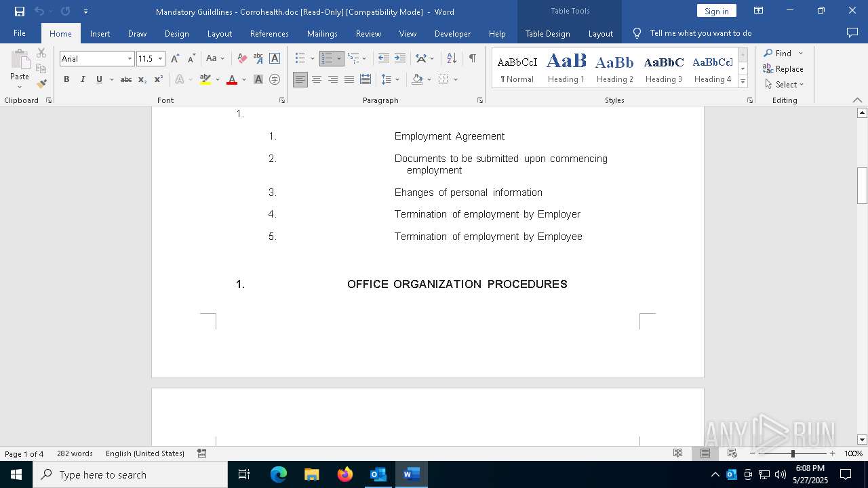Toggle Show/Hide paragraph marks
Screen dimensions: 868x488
(x=472, y=59)
